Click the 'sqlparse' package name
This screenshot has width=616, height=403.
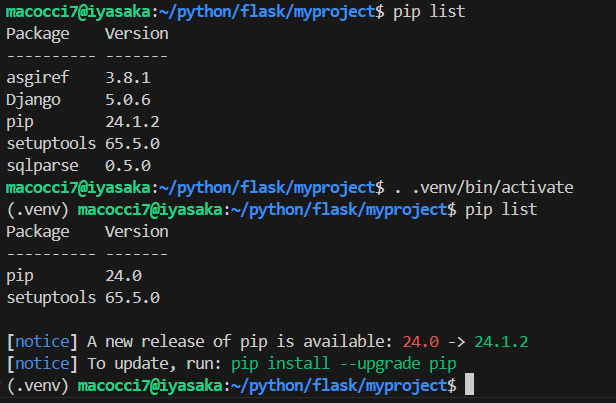point(39,165)
